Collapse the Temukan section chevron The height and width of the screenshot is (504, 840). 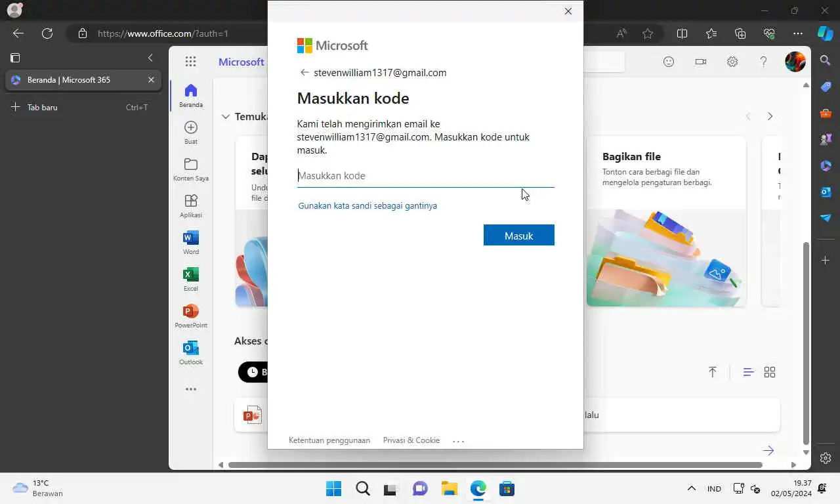click(x=225, y=116)
